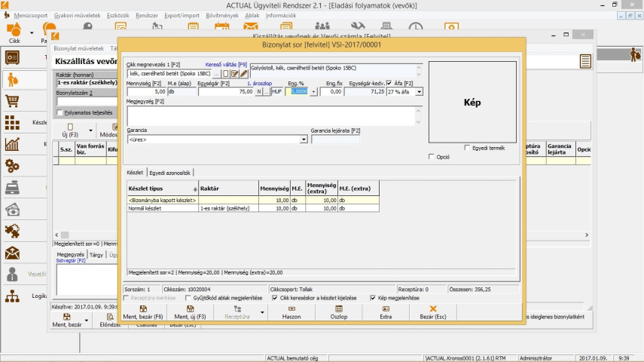This screenshot has width=644, height=362.
Task: Click the shopping cart icon in sidebar
Action: [x=12, y=101]
